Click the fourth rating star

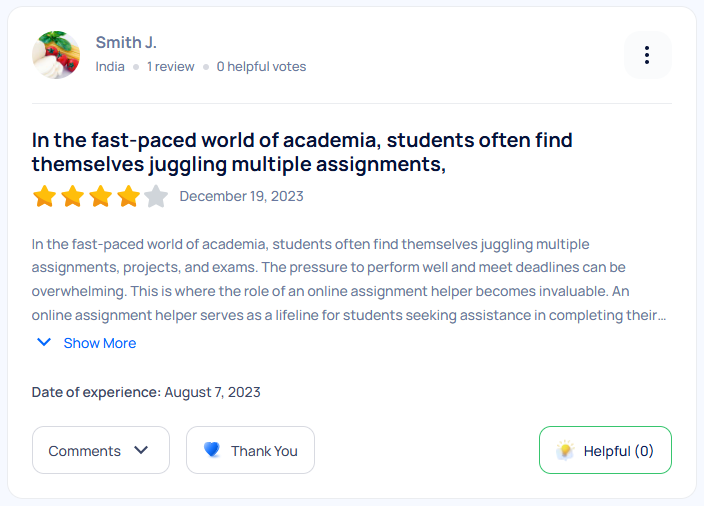click(x=128, y=196)
